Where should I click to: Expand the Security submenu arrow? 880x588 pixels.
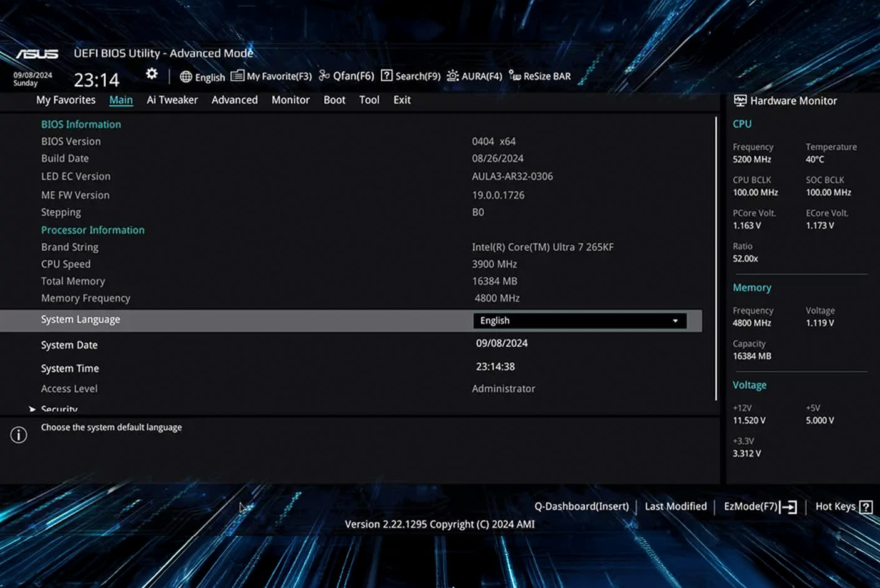32,409
